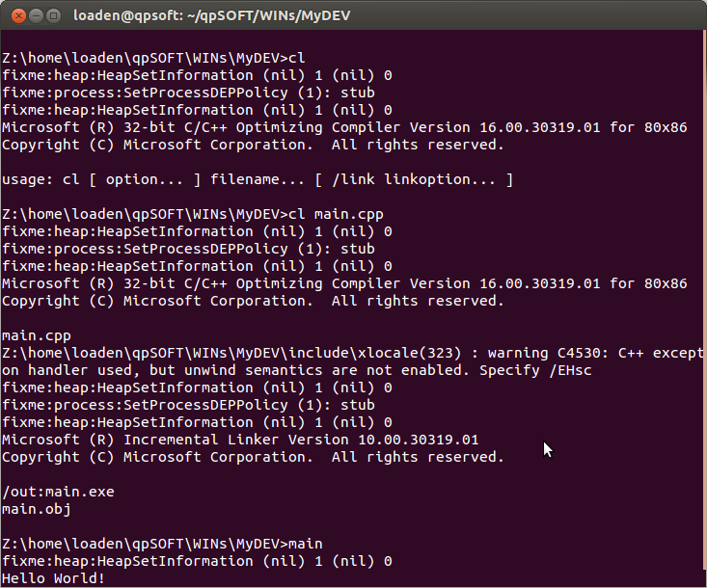Viewport: 707px width, 588px height.
Task: Minimize the terminal window
Action: (x=36, y=16)
